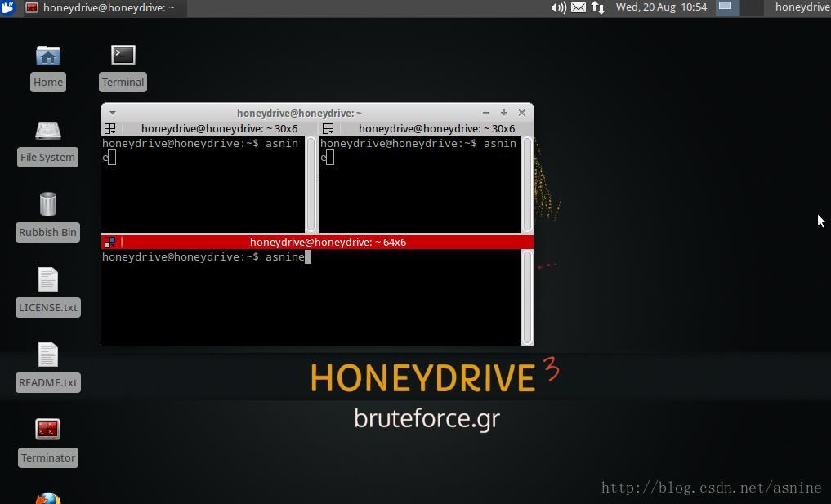Focus the top-right terminal titlebar 30x6
The width and height of the screenshot is (831, 504).
(436, 129)
